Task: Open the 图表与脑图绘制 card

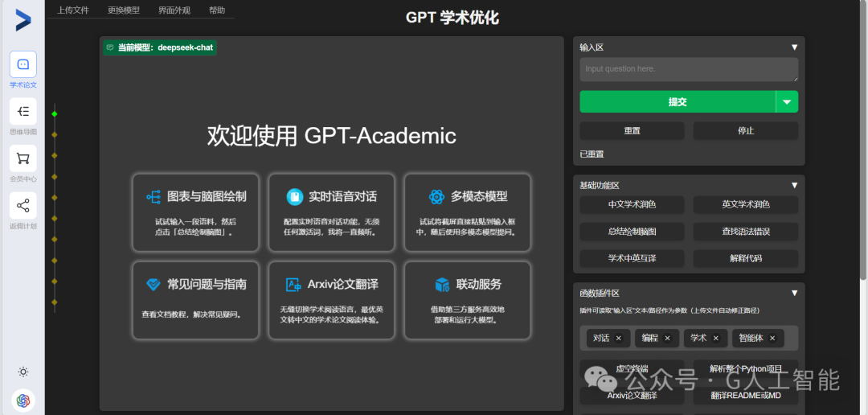Action: [195, 213]
